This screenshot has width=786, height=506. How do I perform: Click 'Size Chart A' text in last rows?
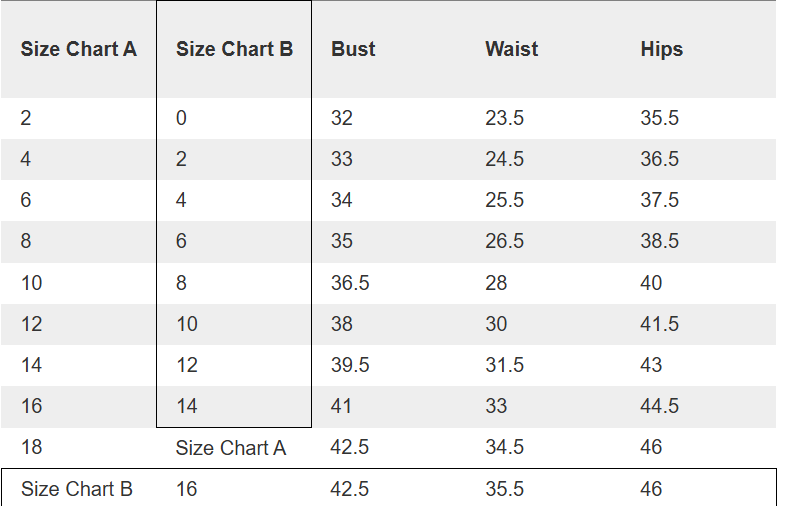[231, 448]
